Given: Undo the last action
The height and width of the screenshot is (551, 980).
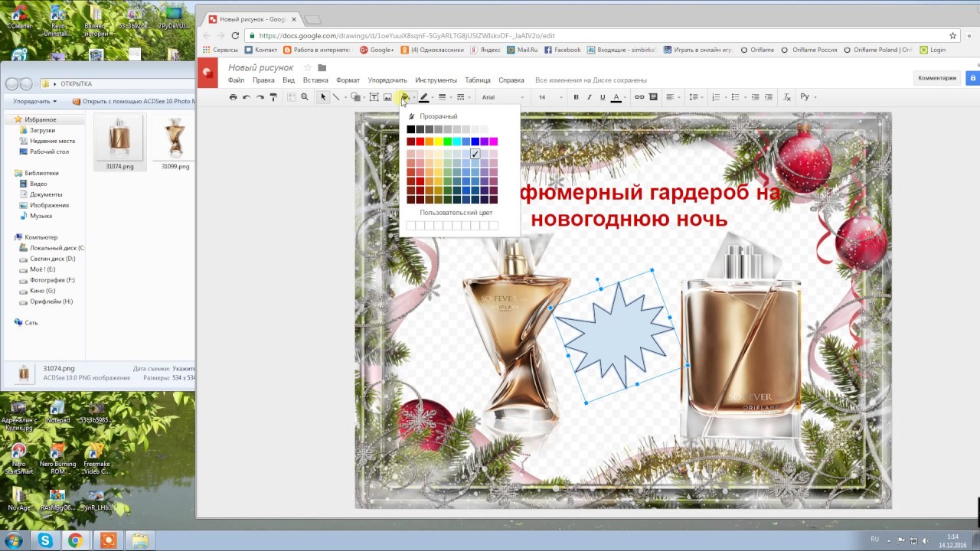Looking at the screenshot, I should (x=247, y=97).
